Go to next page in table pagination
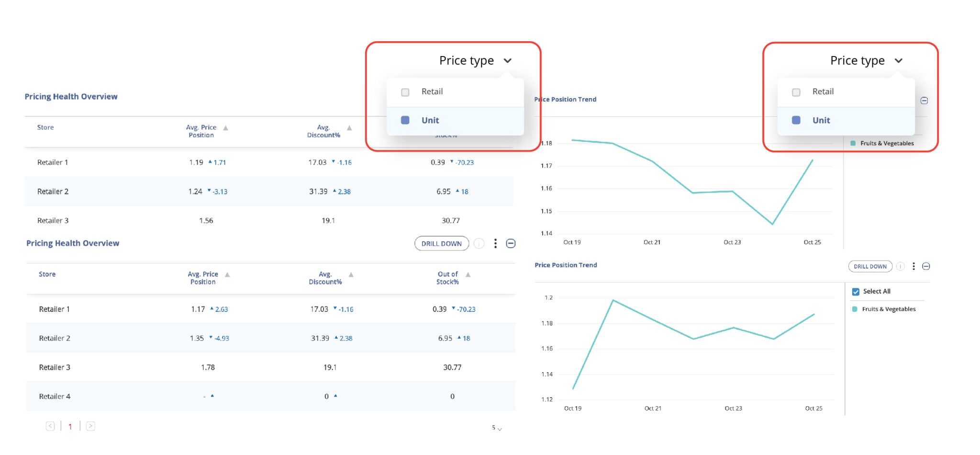980x455 pixels. (90, 426)
